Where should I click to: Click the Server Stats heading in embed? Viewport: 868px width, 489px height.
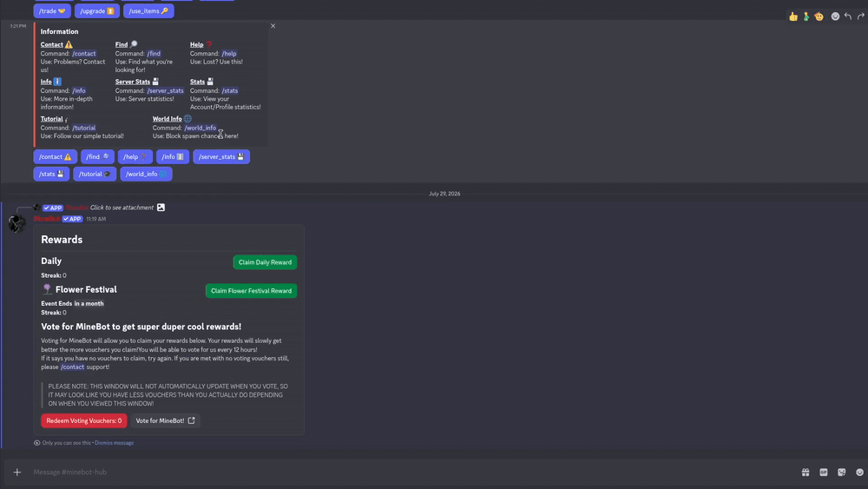pos(137,82)
